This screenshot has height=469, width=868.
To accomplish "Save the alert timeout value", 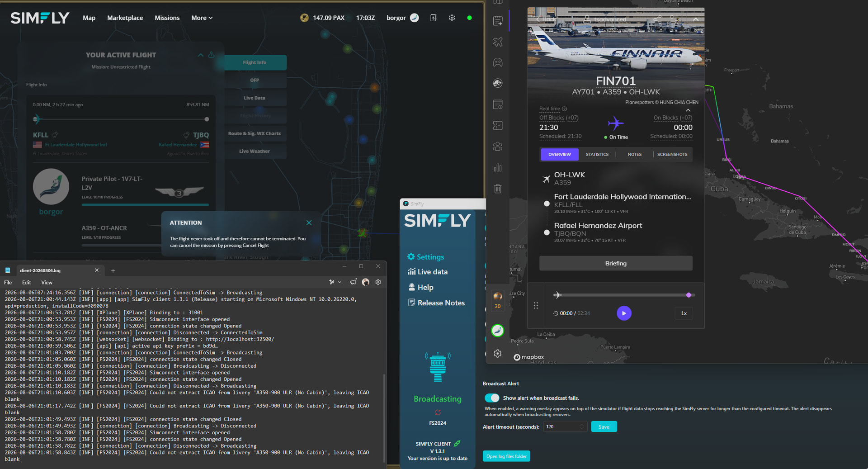I will (604, 426).
